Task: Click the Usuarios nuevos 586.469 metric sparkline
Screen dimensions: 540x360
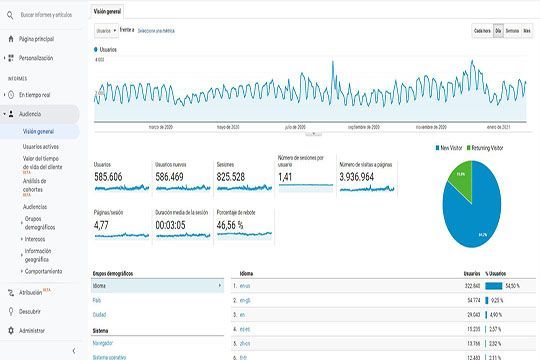Action: pos(183,188)
